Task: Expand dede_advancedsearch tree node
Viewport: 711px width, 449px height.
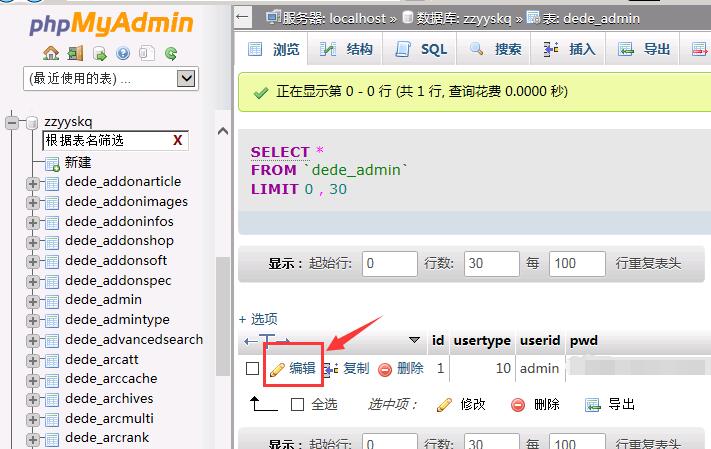Action: (33, 341)
